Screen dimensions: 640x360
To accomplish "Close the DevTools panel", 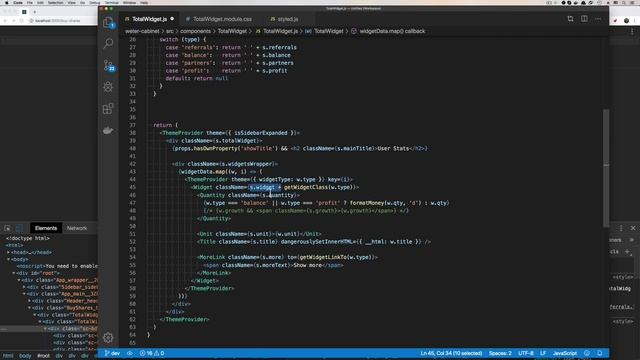I will coord(633,228).
